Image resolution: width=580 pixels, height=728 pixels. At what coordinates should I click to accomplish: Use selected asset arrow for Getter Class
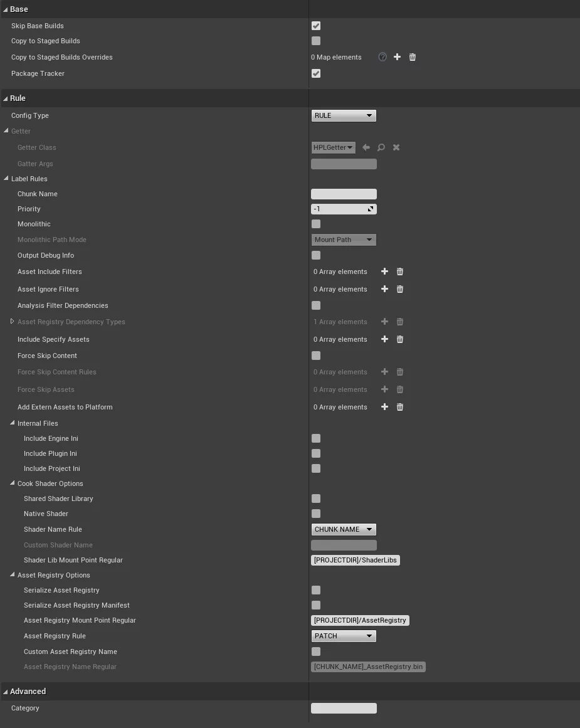(366, 147)
